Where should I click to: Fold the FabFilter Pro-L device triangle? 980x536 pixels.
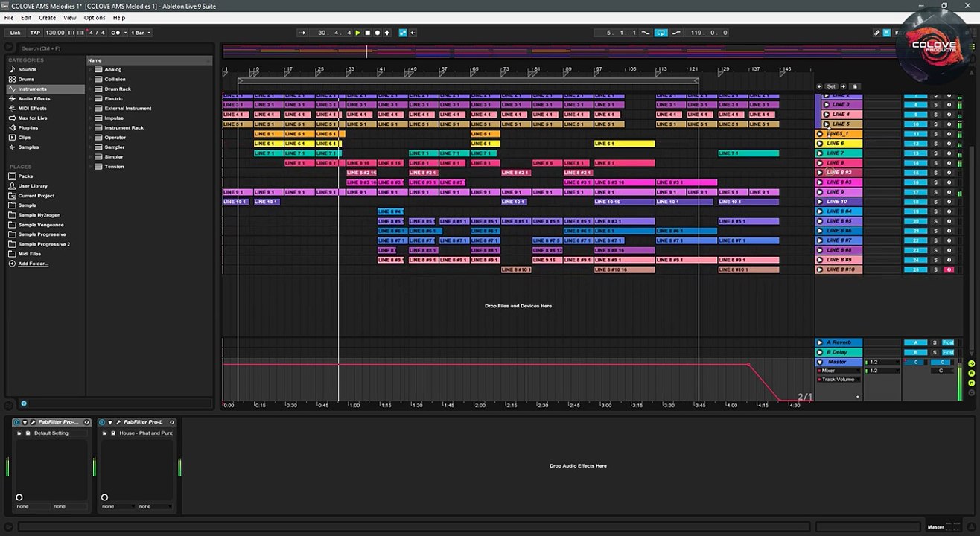point(109,422)
